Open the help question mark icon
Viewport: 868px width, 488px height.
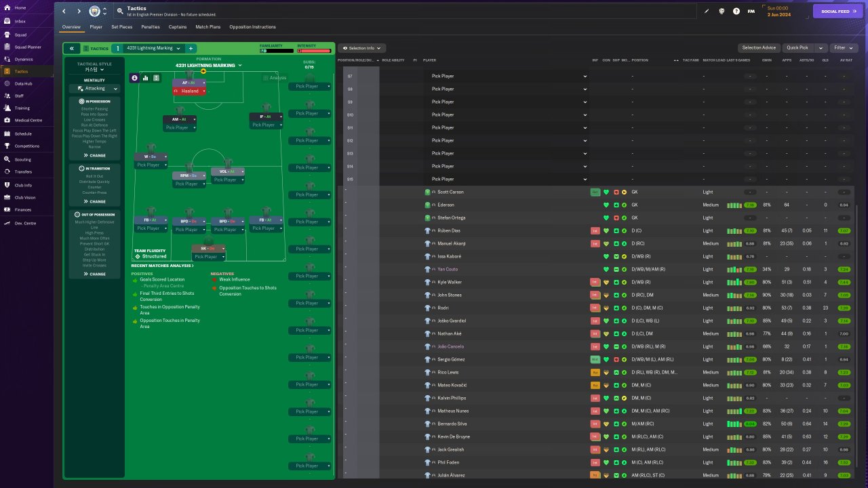(736, 12)
